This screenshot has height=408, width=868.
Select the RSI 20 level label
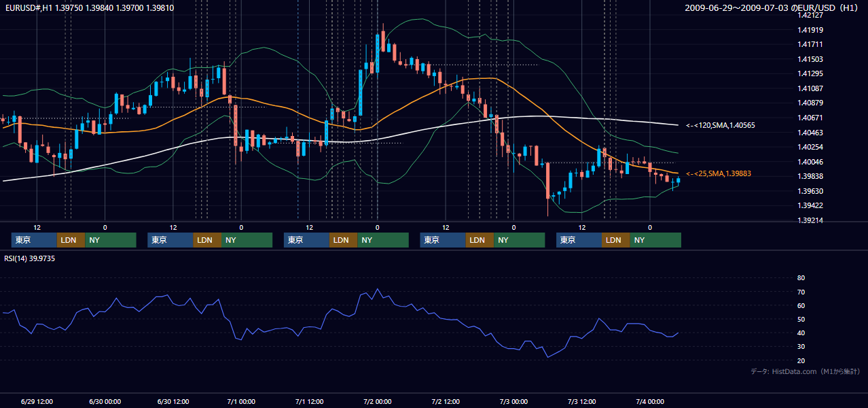coord(801,360)
